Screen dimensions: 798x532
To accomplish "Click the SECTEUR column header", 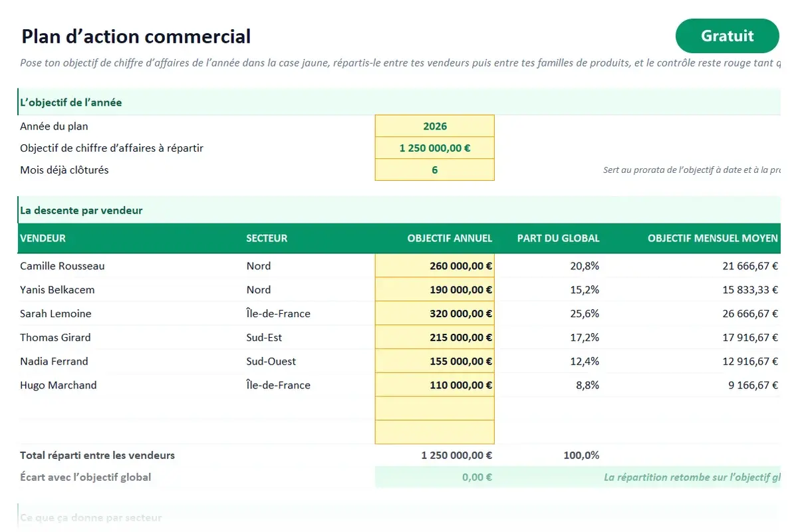I will [267, 238].
